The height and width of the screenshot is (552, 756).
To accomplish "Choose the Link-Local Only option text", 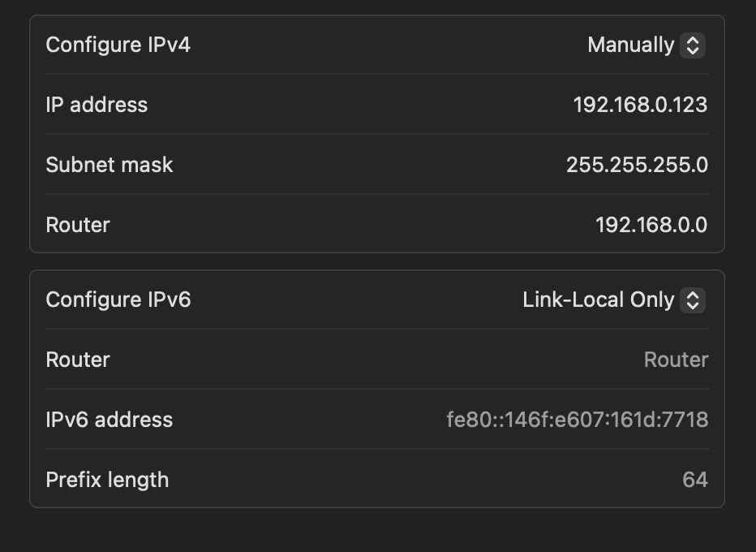I will click(x=599, y=300).
